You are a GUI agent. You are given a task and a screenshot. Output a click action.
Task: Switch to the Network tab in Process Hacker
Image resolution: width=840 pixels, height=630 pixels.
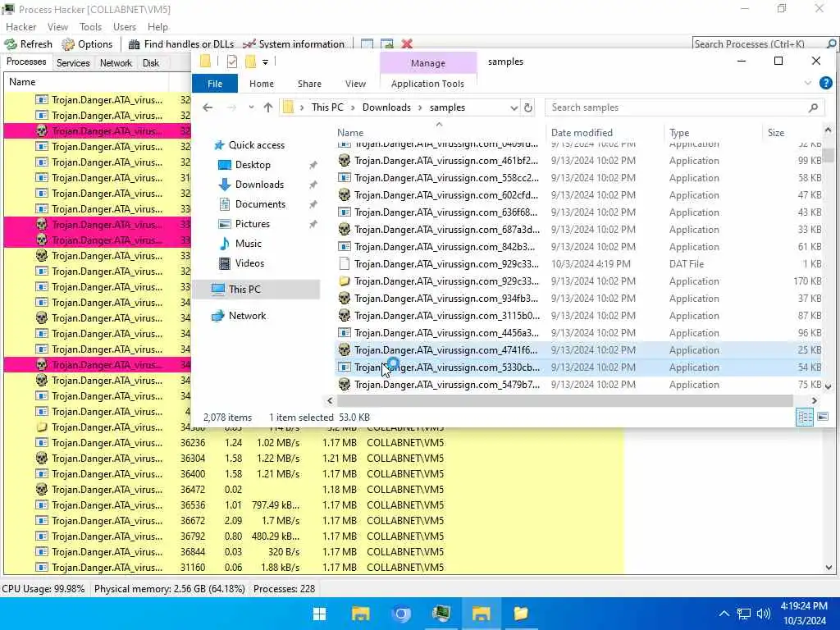[116, 62]
